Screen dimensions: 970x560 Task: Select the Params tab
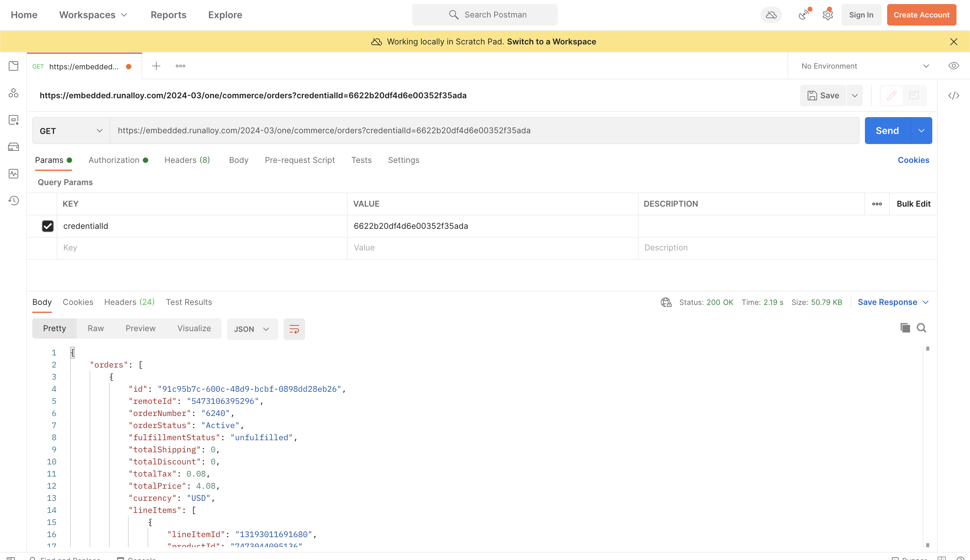tap(53, 160)
